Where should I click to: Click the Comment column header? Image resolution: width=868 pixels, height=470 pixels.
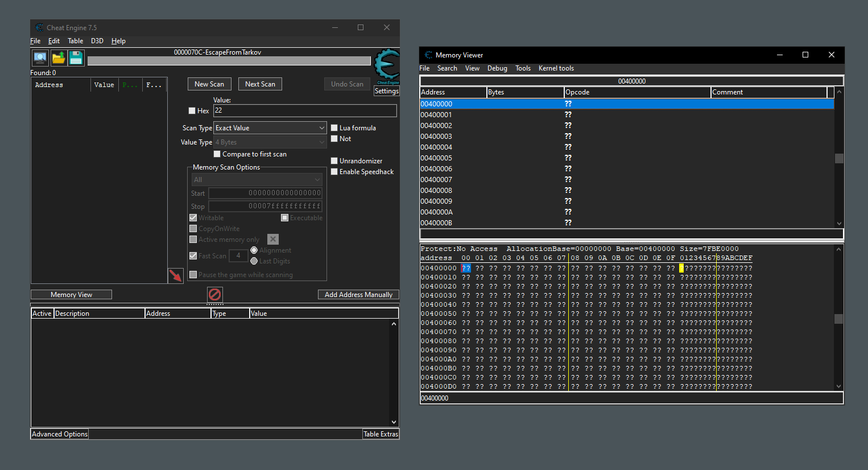[x=769, y=92]
